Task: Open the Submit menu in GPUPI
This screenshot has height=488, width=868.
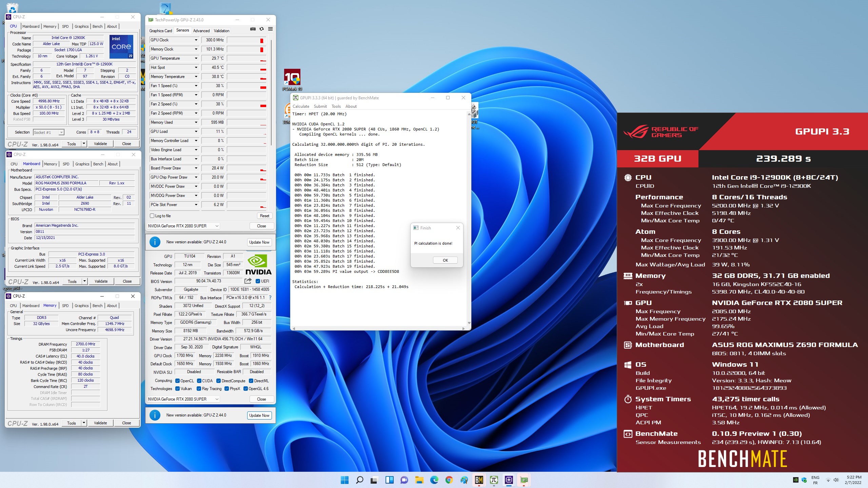Action: 320,106
